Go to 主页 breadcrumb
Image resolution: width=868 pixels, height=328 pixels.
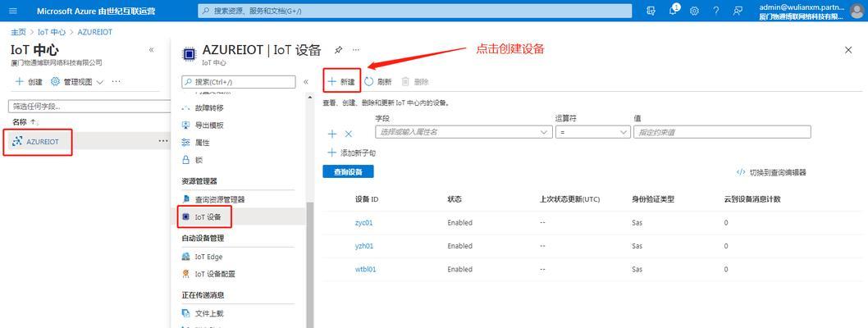pos(18,32)
